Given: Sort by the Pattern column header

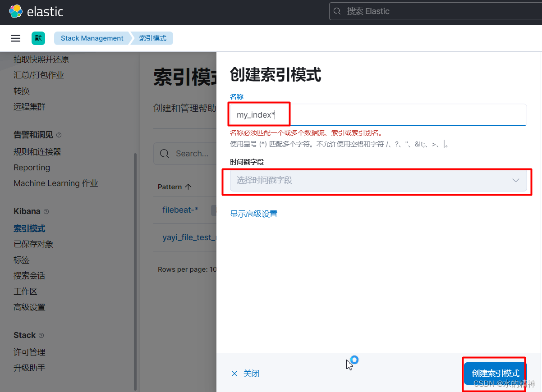Looking at the screenshot, I should click(x=175, y=187).
